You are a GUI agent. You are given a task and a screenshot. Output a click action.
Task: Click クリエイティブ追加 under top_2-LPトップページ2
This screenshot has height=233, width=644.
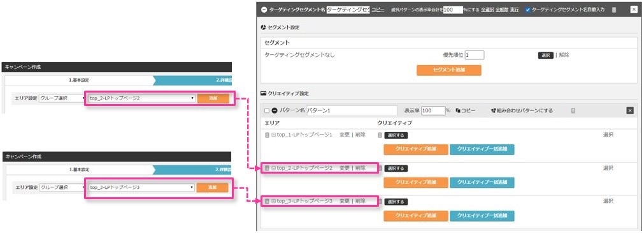[x=416, y=183]
